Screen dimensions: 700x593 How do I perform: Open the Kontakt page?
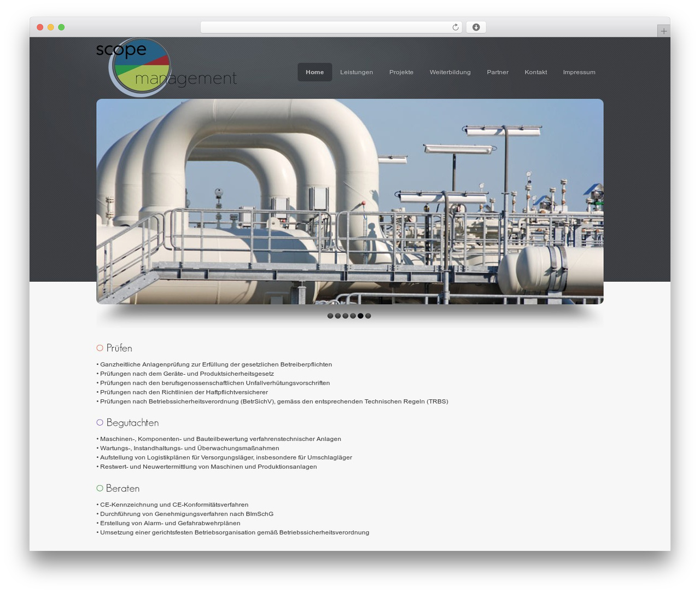[x=536, y=72]
